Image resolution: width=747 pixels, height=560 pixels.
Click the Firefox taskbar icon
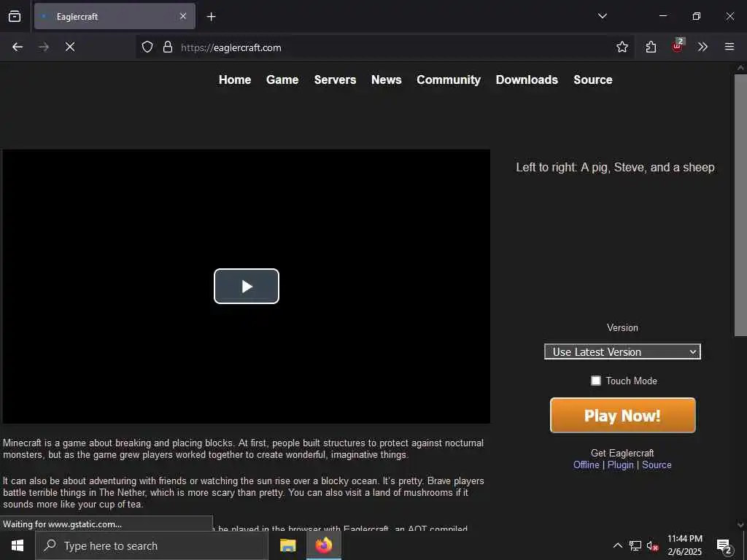pos(323,545)
